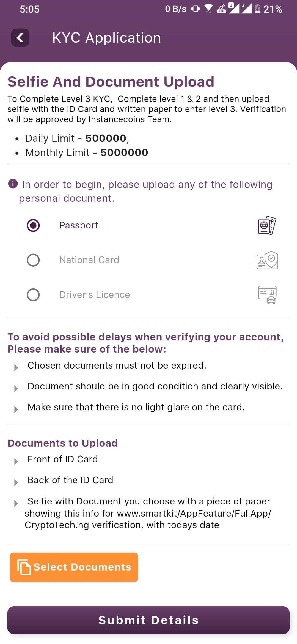Click arrow beside 'Back of the ID Card'

tap(16, 482)
